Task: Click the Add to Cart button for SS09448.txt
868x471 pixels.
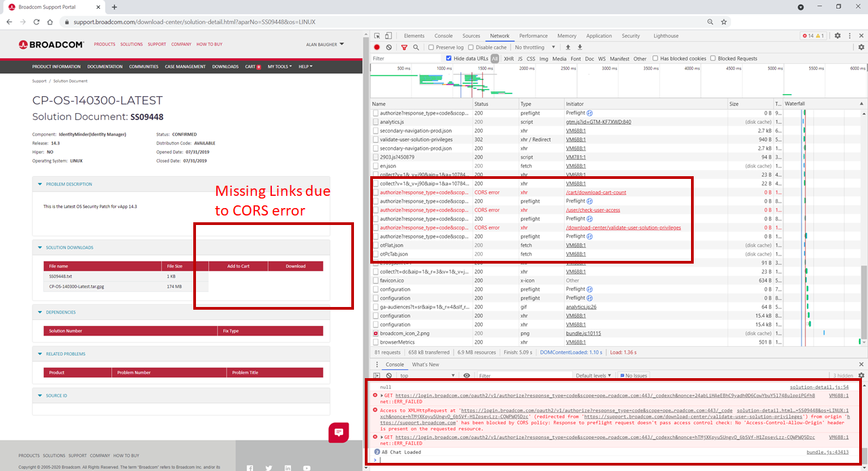Action: [237, 276]
